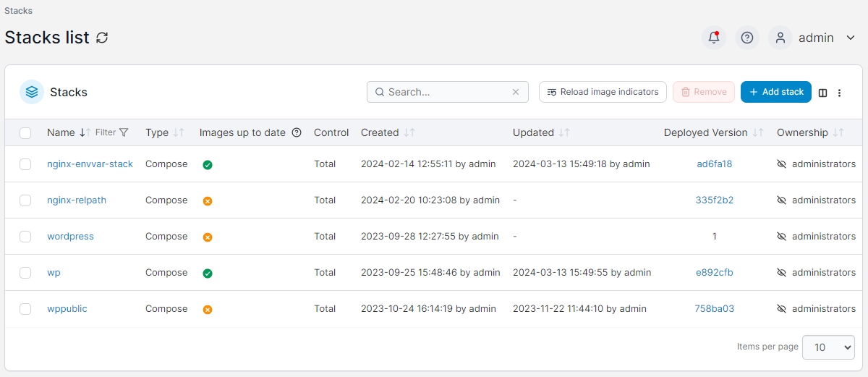Viewport: 868px width, 377px height.
Task: Open the notifications bell icon
Action: [714, 38]
